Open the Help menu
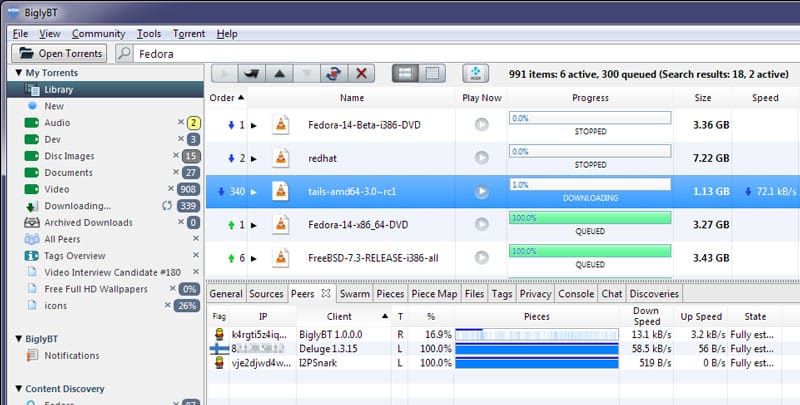This screenshot has width=800, height=405. [x=227, y=34]
